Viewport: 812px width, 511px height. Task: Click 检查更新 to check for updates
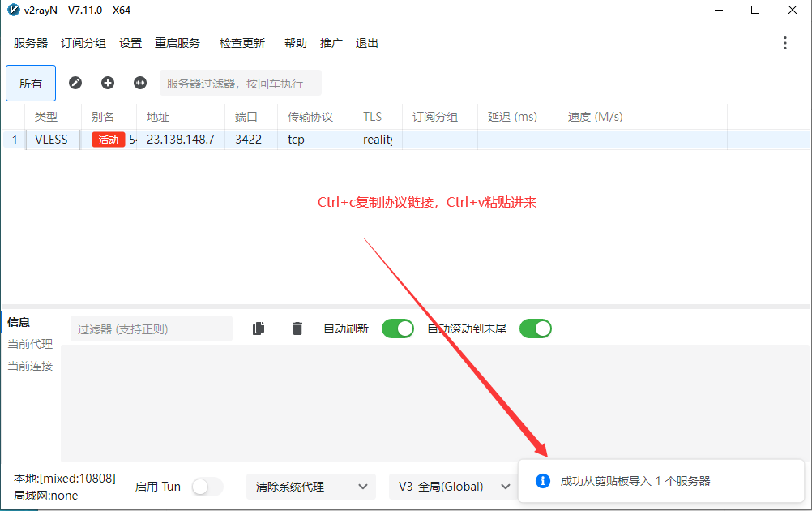tap(241, 43)
